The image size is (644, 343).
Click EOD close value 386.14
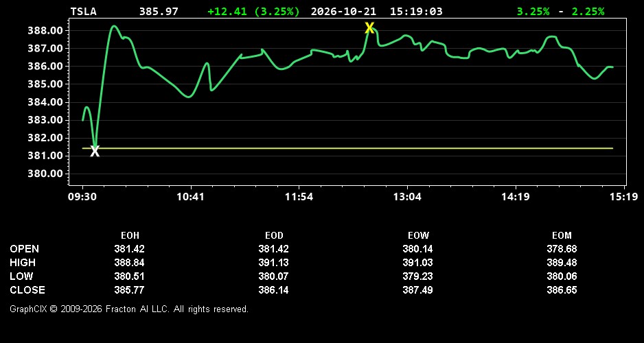[273, 290]
